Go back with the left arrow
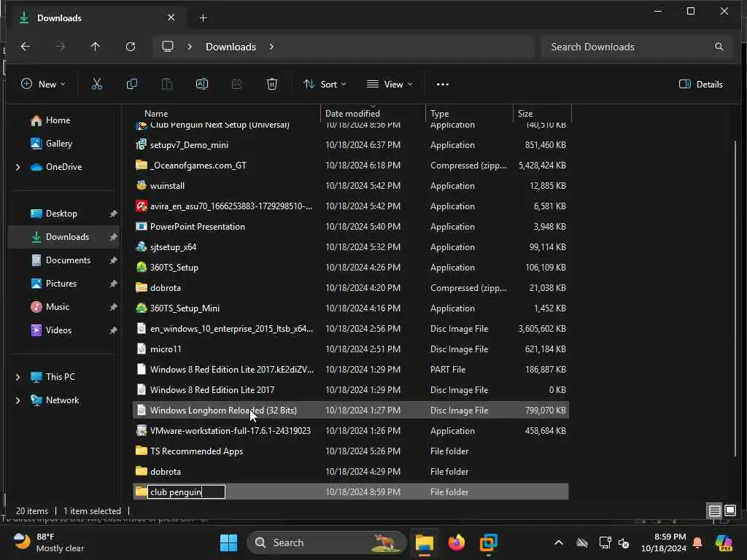Image resolution: width=747 pixels, height=560 pixels. tap(26, 47)
